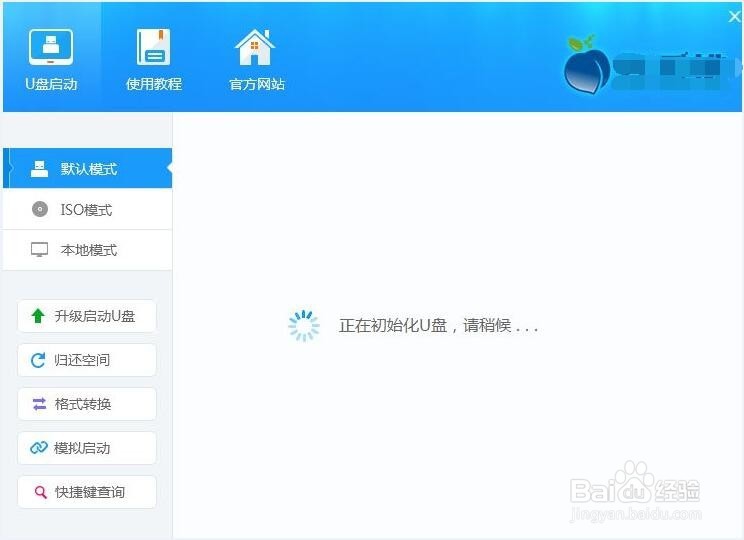Open the 使用教程 tutorial tab
The image size is (744, 540).
pos(154,60)
